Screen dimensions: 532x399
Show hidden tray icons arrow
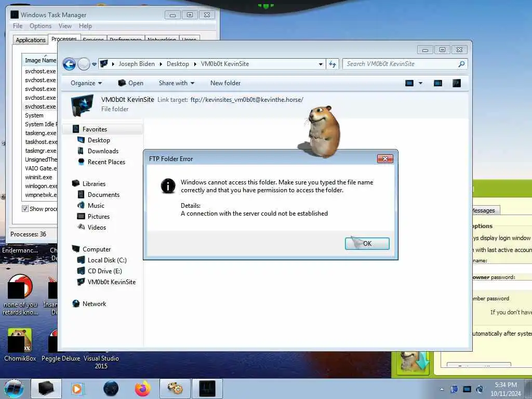442,390
